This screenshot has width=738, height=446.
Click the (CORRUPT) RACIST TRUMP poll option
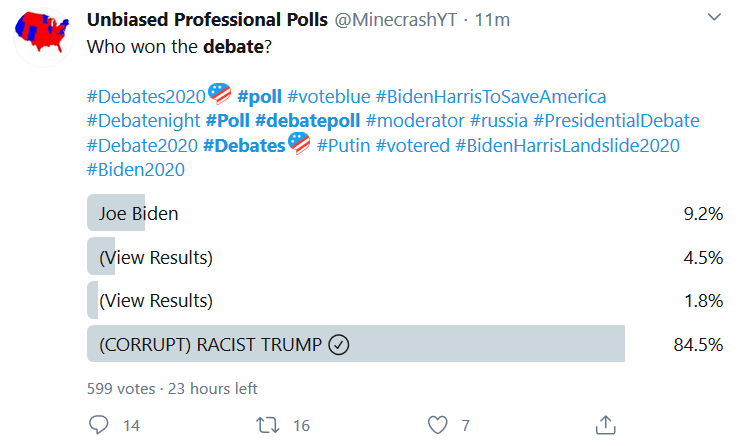tap(210, 345)
